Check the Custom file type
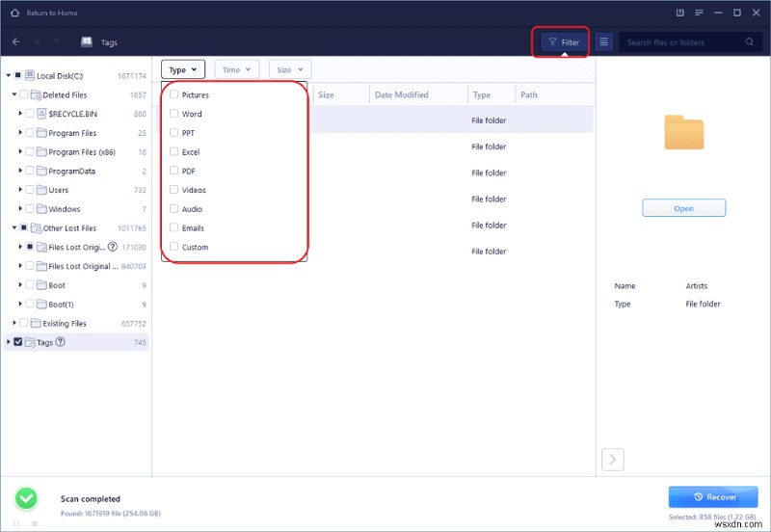The width and height of the screenshot is (771, 532). [173, 247]
